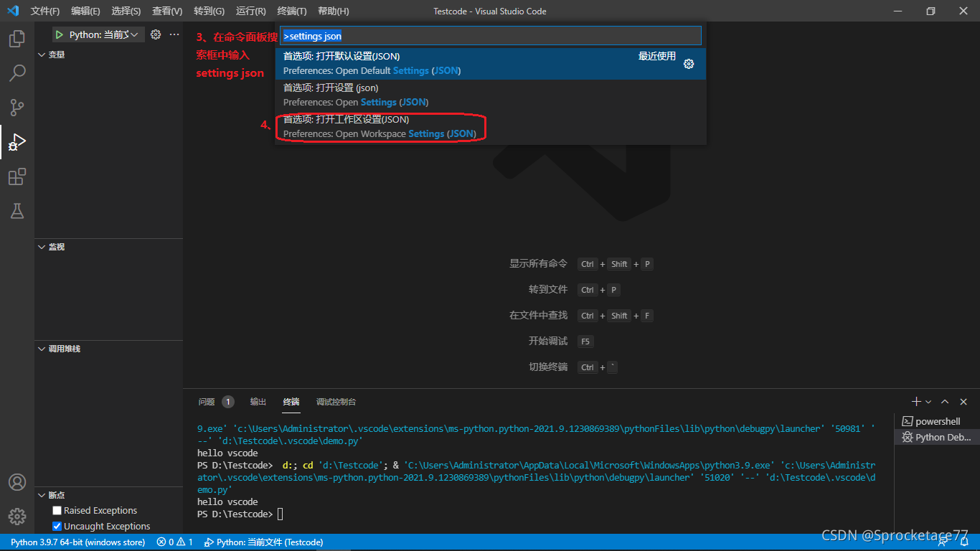Open the 文件(F) menu

[x=45, y=11]
